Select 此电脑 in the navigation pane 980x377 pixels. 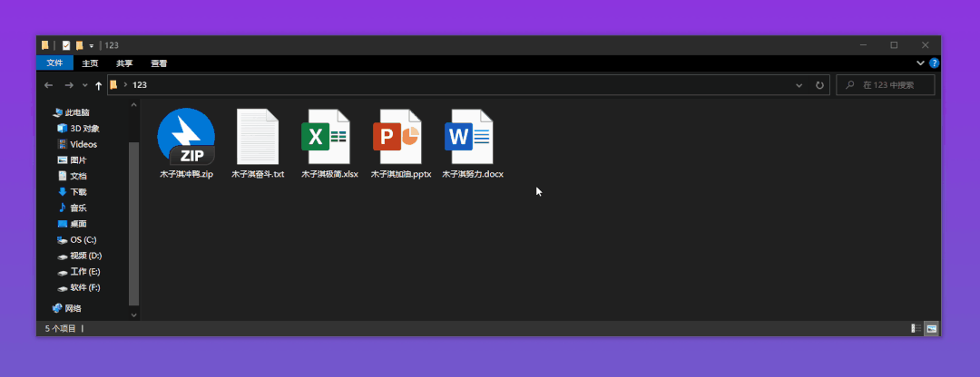click(x=72, y=112)
